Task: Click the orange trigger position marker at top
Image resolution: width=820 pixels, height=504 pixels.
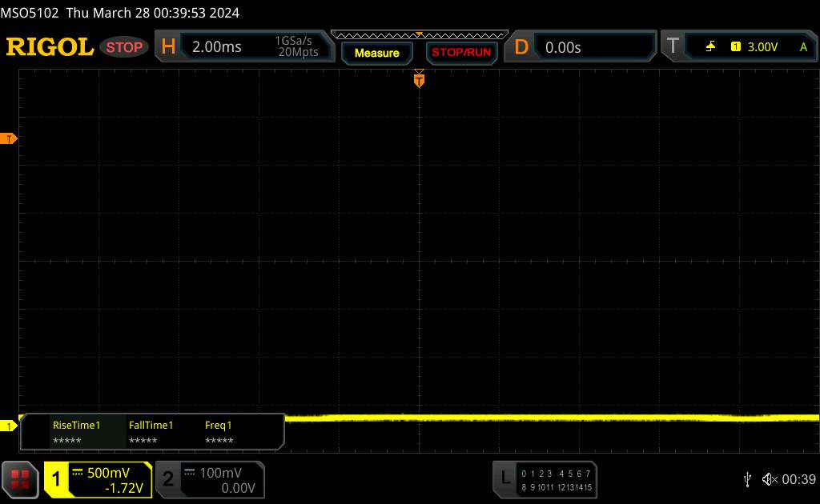Action: [419, 80]
